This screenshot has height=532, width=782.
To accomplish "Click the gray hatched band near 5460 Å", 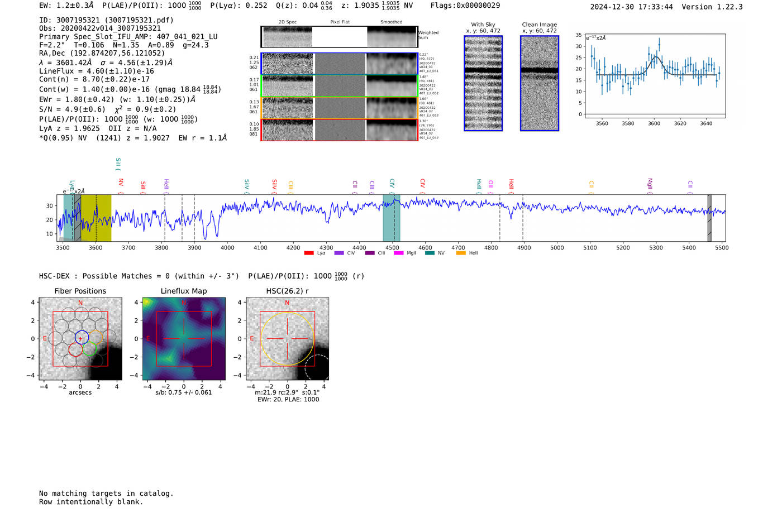I will tap(709, 218).
